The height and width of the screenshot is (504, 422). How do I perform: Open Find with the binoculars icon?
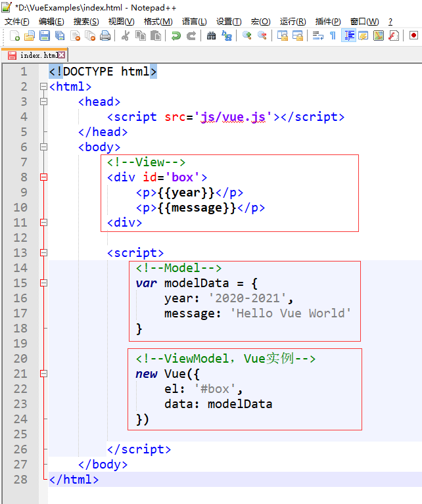click(211, 35)
